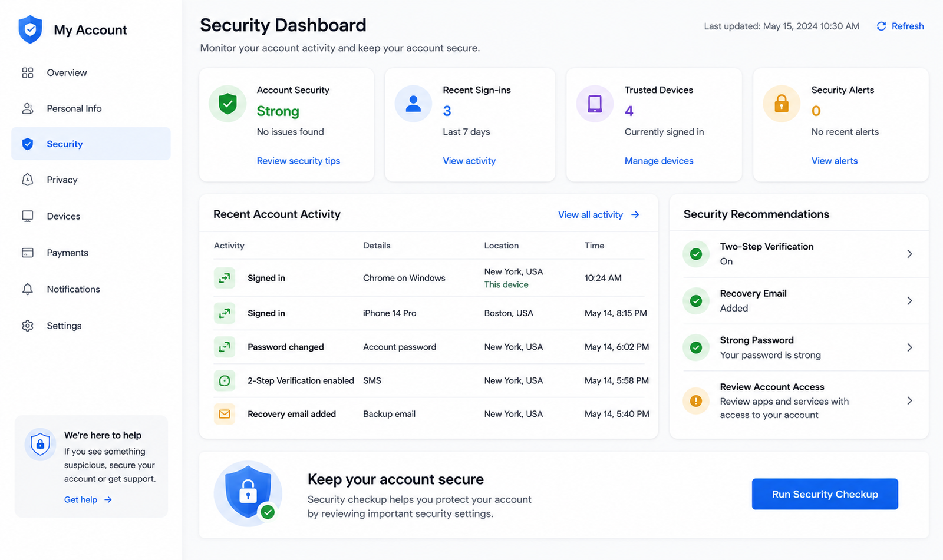Open the View activity link
943x560 pixels.
click(469, 161)
